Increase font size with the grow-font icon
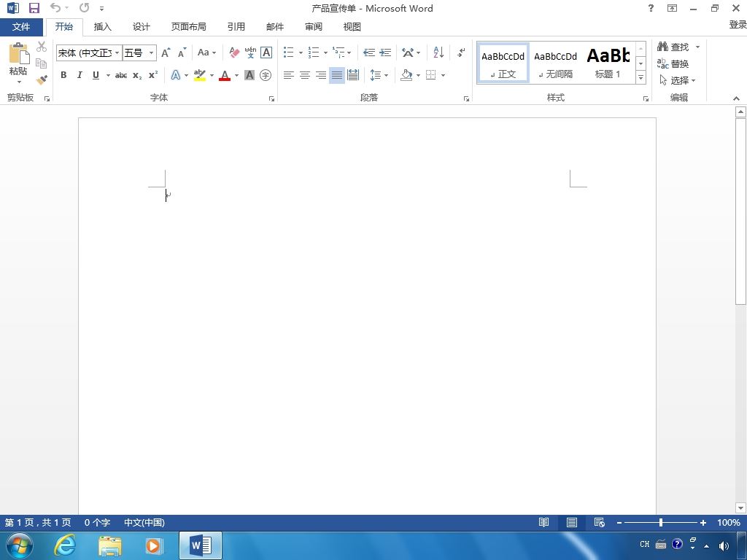This screenshot has height=560, width=747. (x=166, y=52)
